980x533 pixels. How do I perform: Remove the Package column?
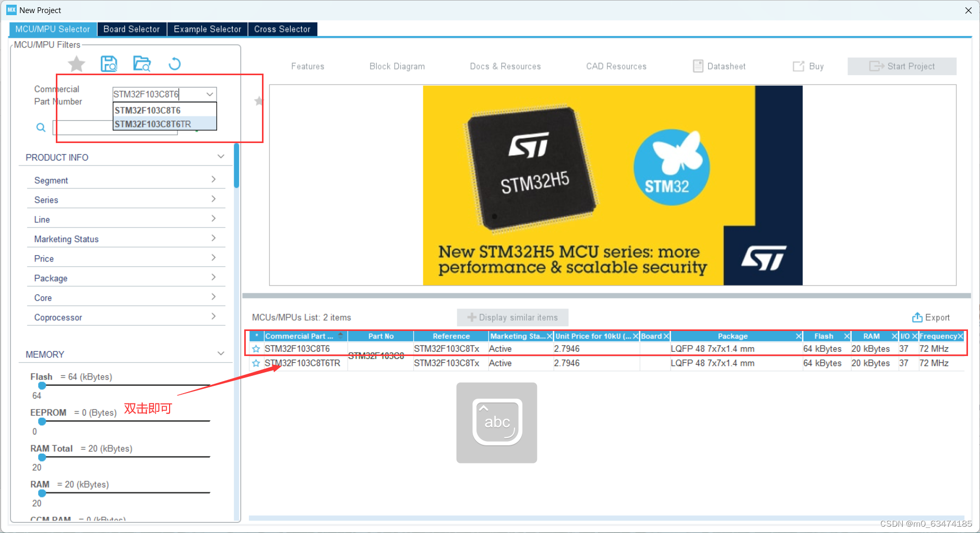pos(798,336)
